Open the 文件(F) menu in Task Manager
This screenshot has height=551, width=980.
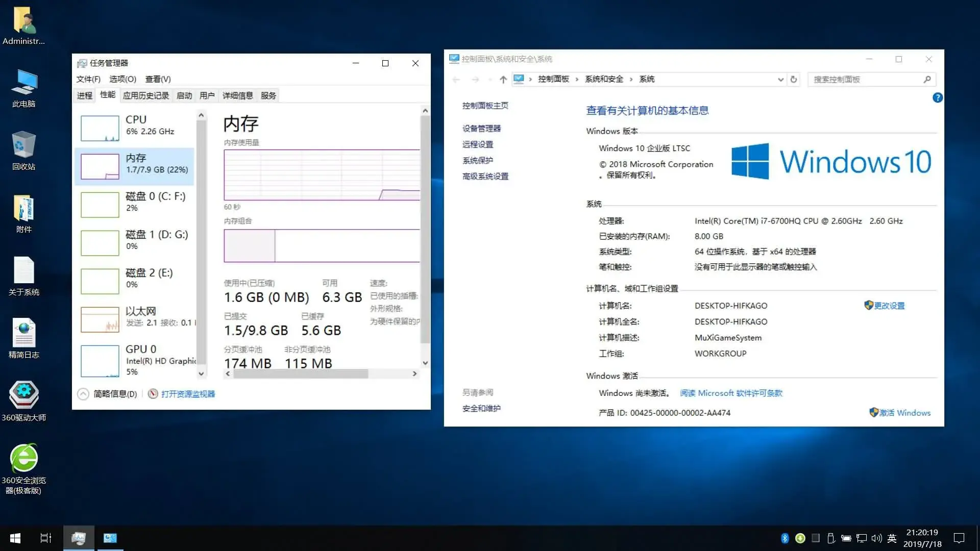88,79
